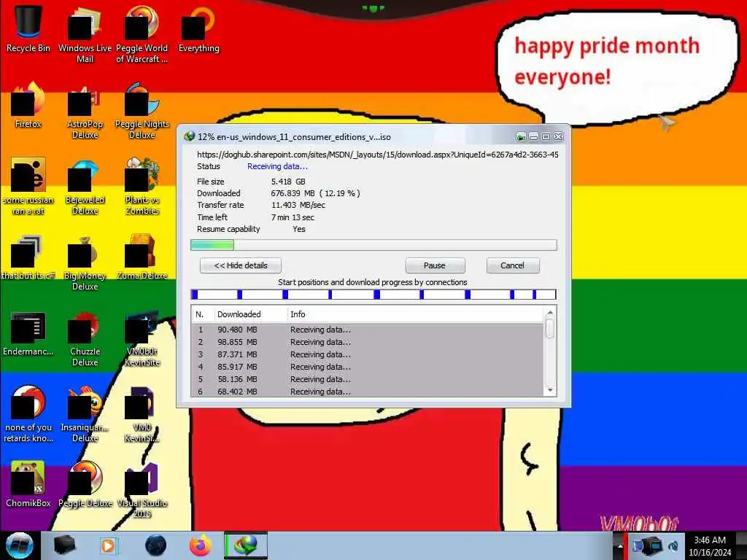The height and width of the screenshot is (560, 747).
Task: Click the '7 min 13 sec' time left
Action: [293, 217]
